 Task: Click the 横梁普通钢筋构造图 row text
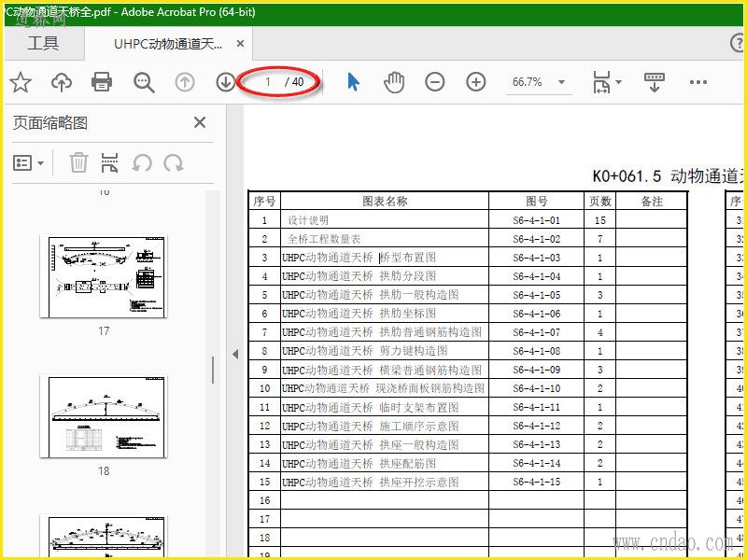pyautogui.click(x=430, y=370)
